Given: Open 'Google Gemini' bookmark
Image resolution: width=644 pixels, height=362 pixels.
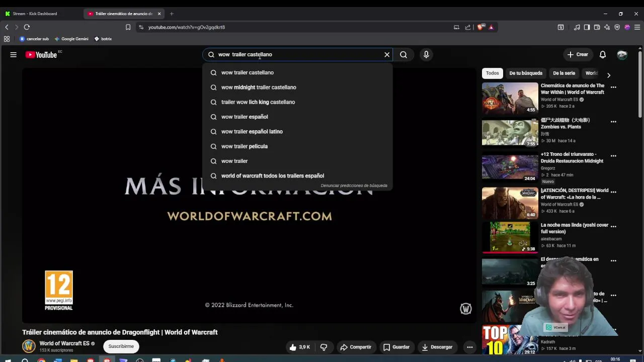Looking at the screenshot, I should 71,39.
